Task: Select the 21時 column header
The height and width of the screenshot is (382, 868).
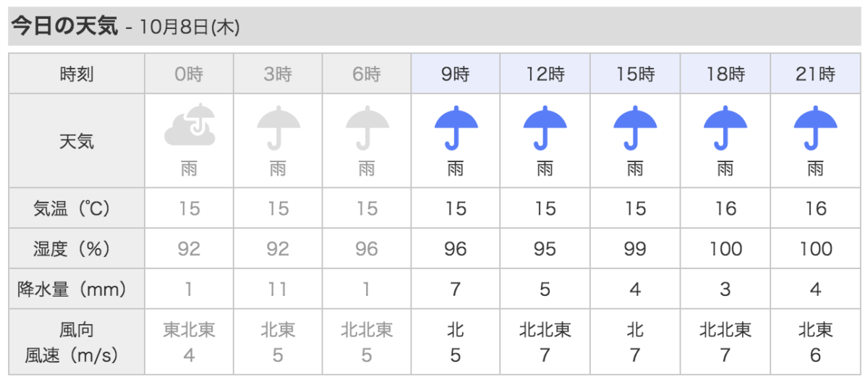Action: (x=815, y=74)
